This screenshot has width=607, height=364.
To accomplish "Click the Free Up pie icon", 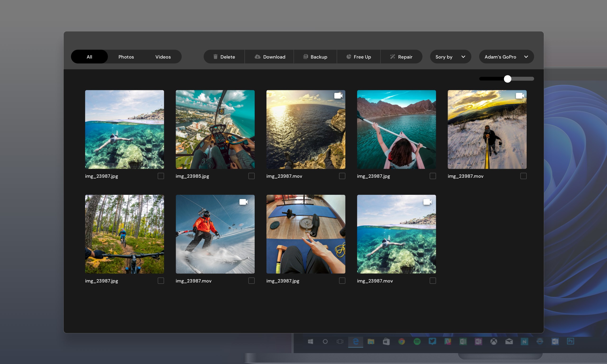I will pos(349,57).
